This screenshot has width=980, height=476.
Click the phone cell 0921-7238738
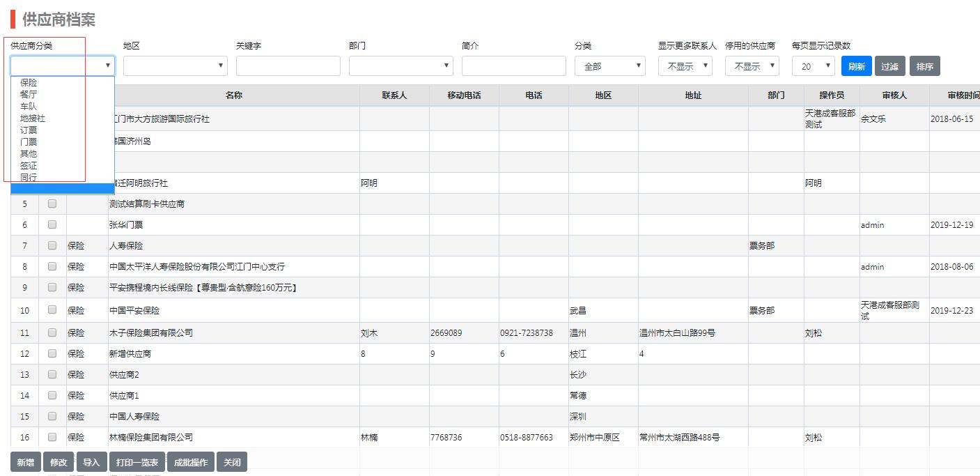tap(527, 333)
